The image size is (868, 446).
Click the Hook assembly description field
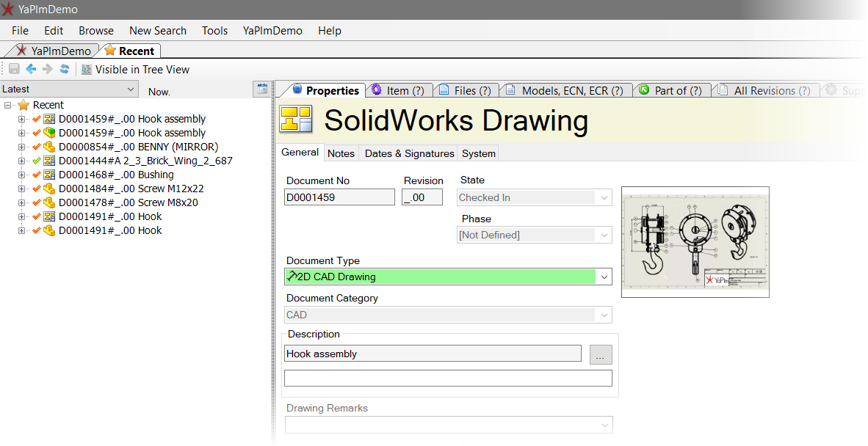coord(433,354)
